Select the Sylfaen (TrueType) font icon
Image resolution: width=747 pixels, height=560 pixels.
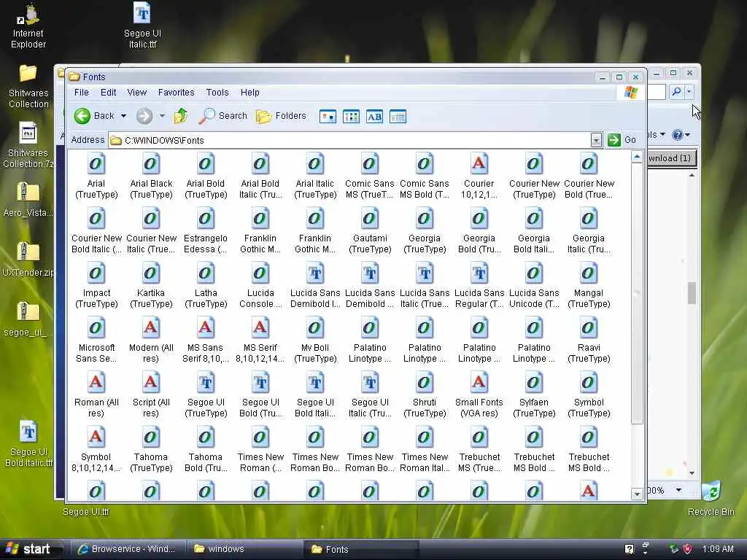[533, 384]
